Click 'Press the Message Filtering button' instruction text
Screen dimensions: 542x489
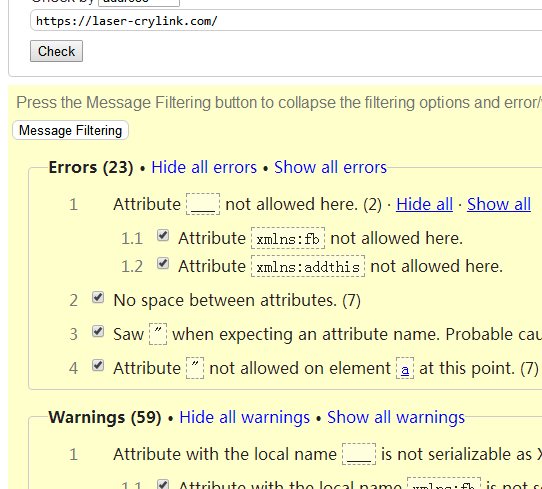(279, 103)
